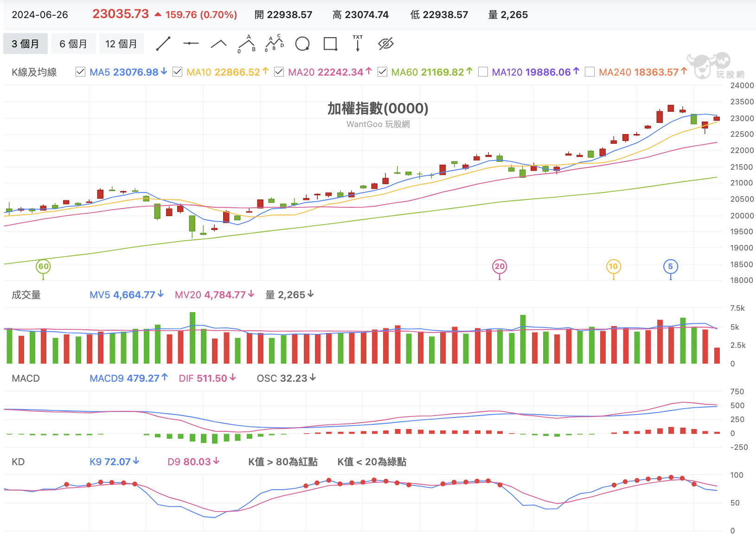Screen dimensions: 756x538
Task: Enable the MA120 moving average checkbox
Action: pos(483,72)
